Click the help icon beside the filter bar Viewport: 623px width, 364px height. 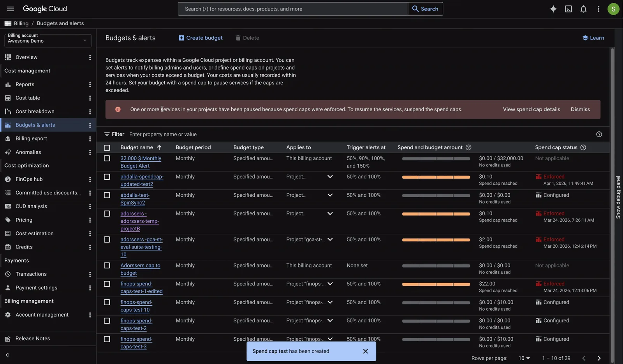[x=599, y=134]
